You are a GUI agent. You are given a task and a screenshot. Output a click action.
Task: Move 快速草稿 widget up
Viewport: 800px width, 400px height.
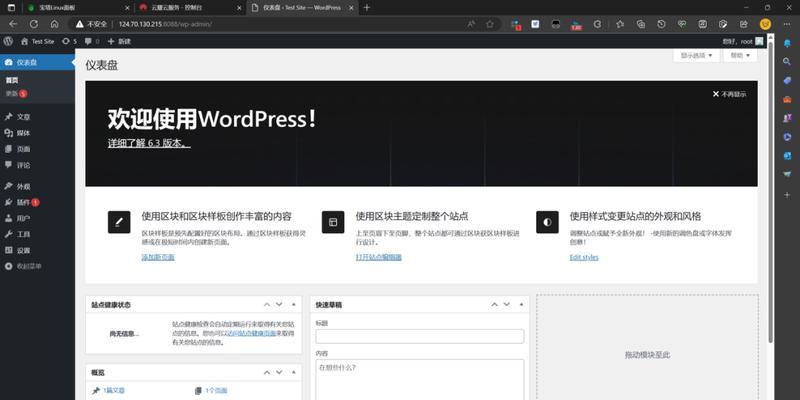pos(494,305)
